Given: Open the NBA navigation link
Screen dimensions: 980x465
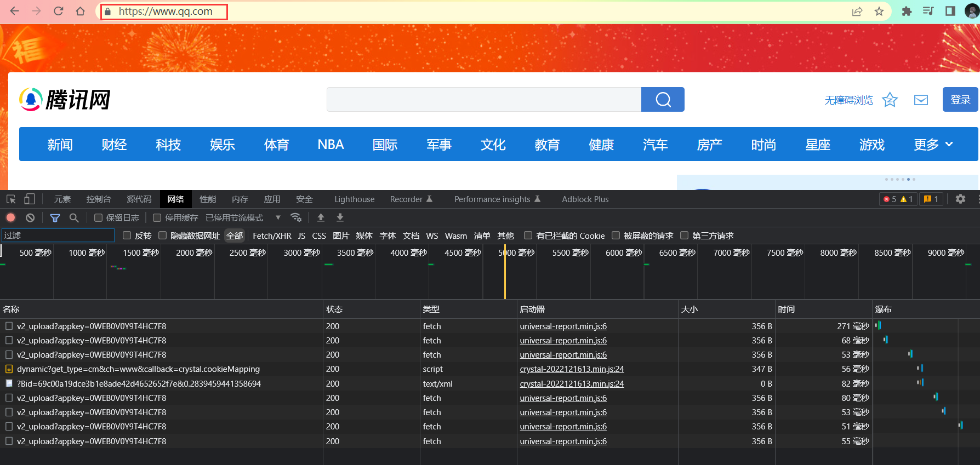Looking at the screenshot, I should [331, 145].
